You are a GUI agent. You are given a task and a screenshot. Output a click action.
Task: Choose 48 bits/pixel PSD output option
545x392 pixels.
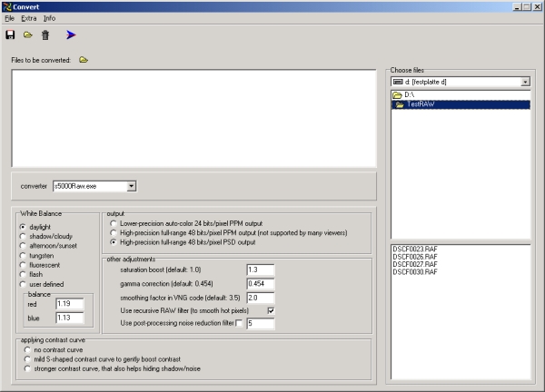coord(113,243)
